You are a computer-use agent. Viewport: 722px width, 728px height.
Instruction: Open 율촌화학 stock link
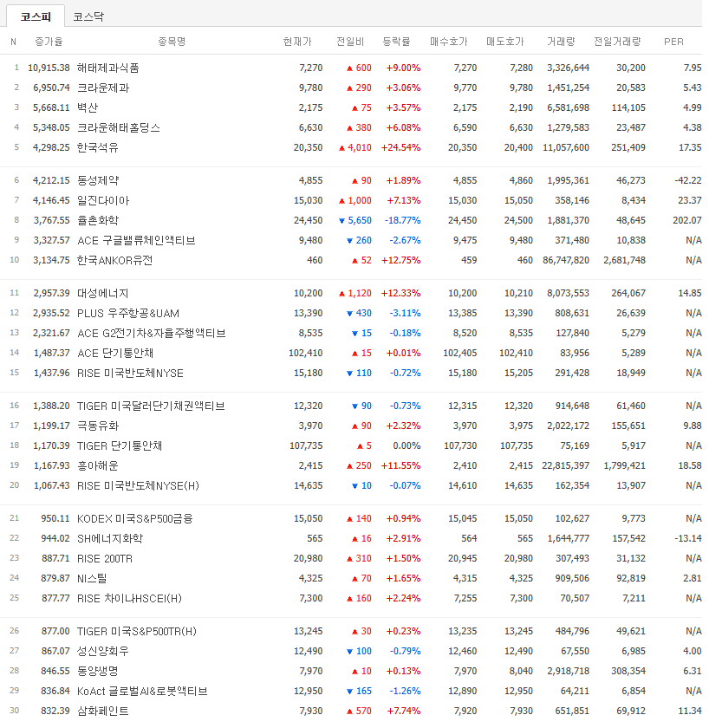click(98, 220)
